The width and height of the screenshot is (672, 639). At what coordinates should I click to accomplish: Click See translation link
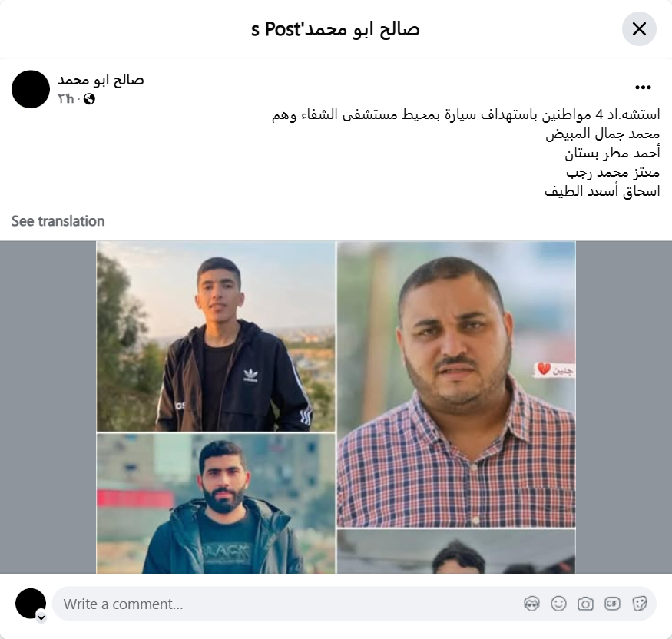click(x=58, y=221)
